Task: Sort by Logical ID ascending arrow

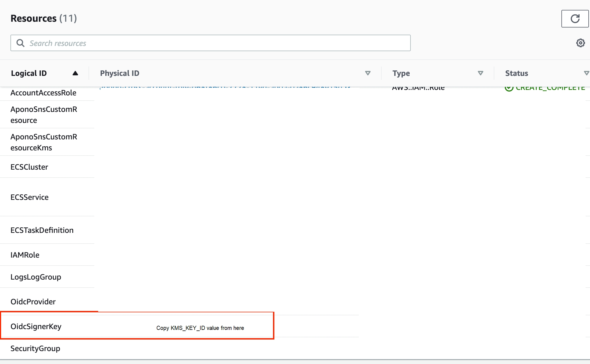Action: pos(75,73)
